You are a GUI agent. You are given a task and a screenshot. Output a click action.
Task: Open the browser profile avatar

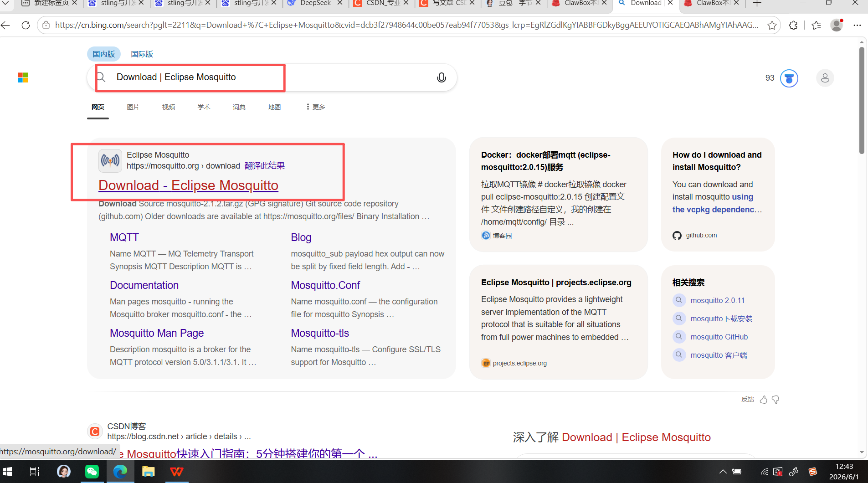tap(837, 25)
